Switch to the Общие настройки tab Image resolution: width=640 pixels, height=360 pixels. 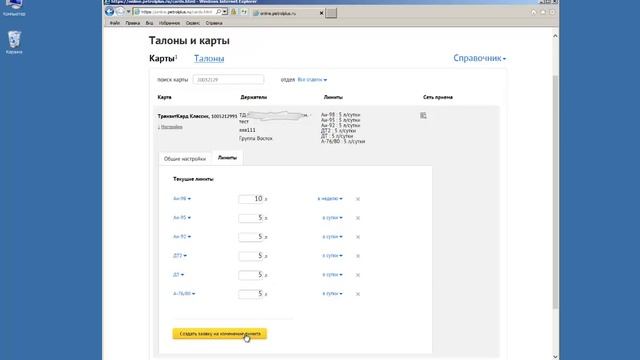(x=185, y=159)
